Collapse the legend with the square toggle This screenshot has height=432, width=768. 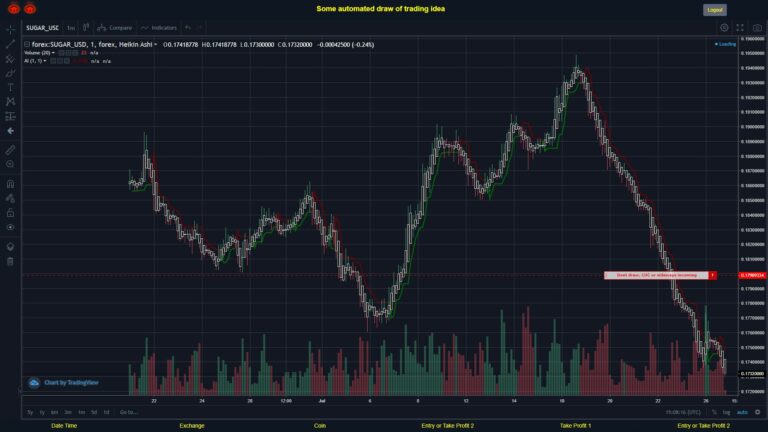tap(27, 44)
